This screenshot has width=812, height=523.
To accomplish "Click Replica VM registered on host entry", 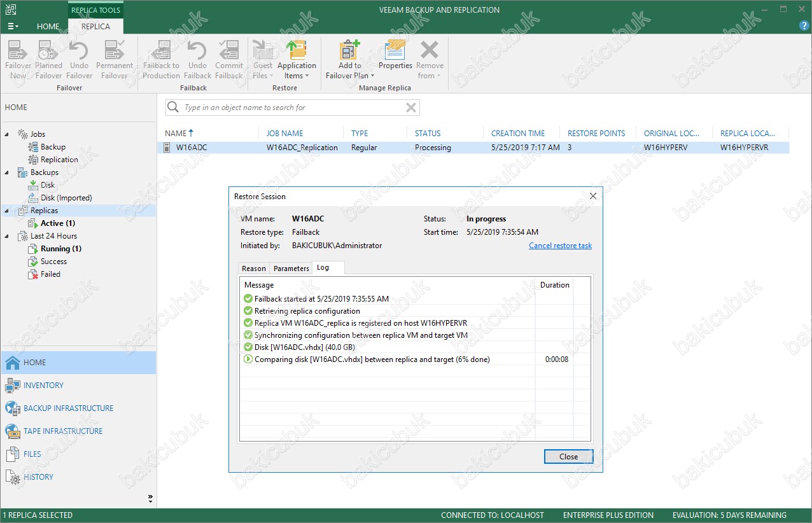I will tap(361, 323).
